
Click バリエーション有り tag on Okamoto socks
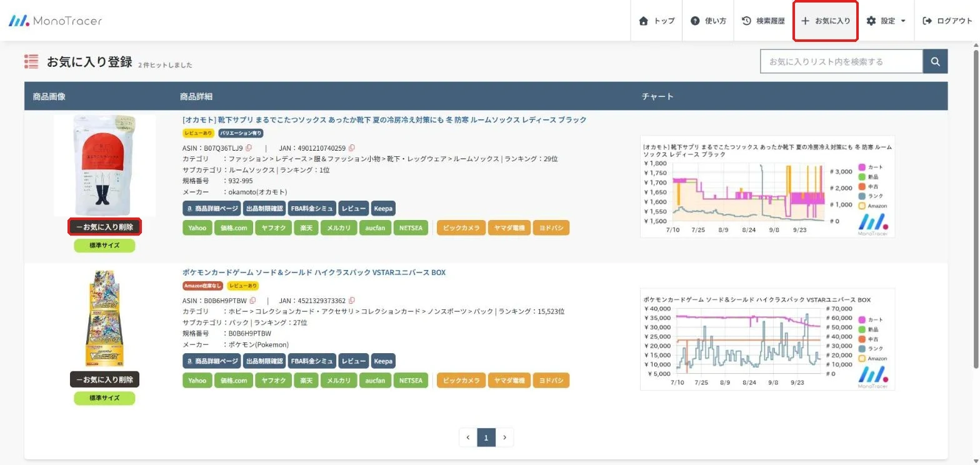pyautogui.click(x=241, y=133)
